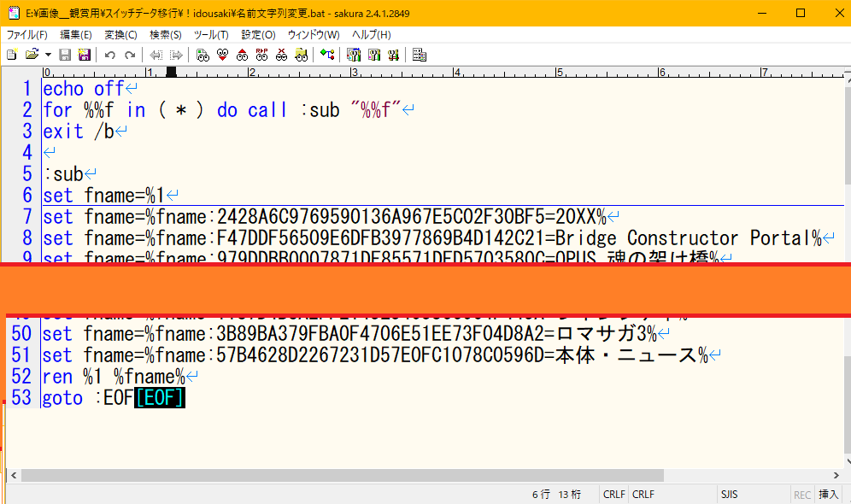Click line number 7 in the gutter

[27, 217]
